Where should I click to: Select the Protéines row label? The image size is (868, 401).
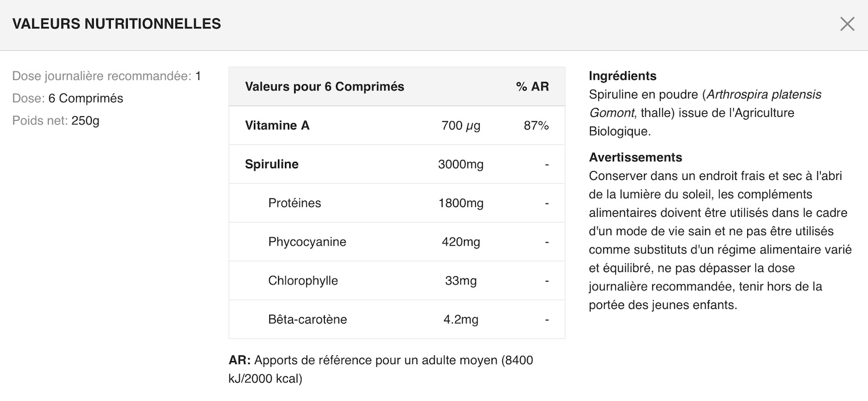(294, 203)
